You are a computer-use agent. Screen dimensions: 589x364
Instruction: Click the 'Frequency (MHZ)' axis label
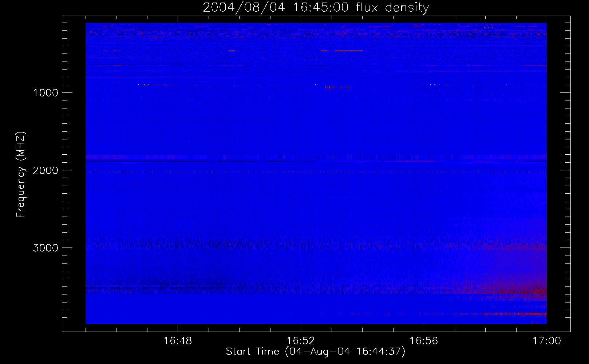21,175
